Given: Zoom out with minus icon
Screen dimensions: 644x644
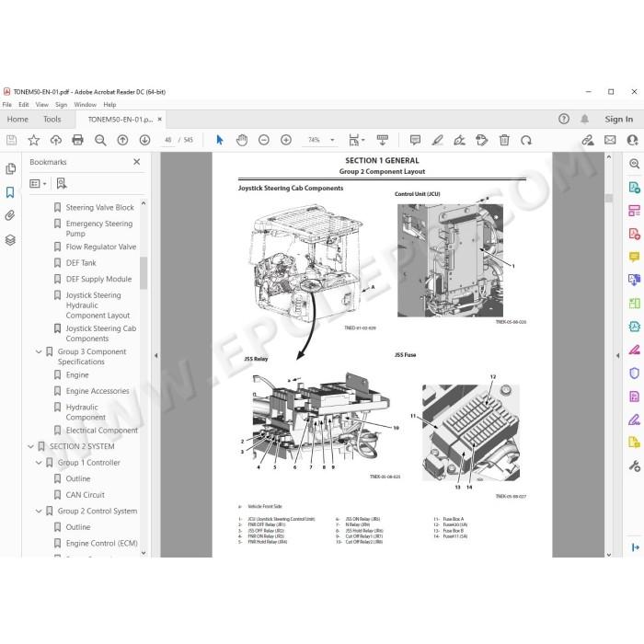Looking at the screenshot, I should (x=264, y=140).
